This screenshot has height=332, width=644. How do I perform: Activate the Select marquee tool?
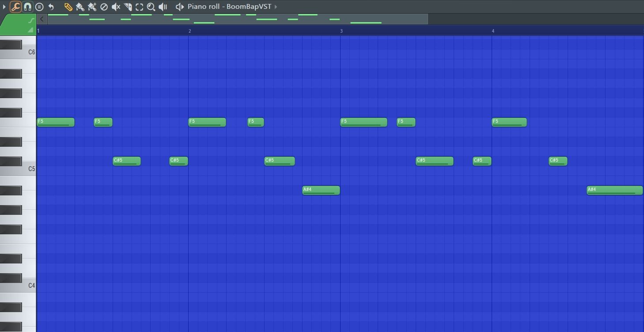click(139, 7)
